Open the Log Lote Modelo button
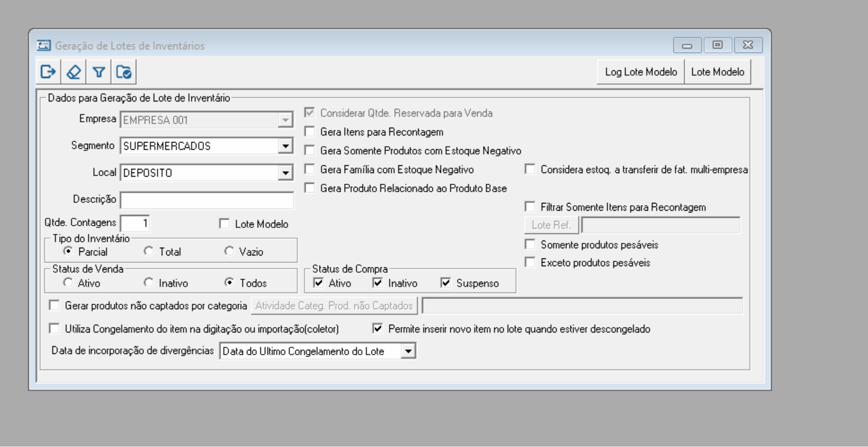Image resolution: width=868 pixels, height=447 pixels. 641,72
